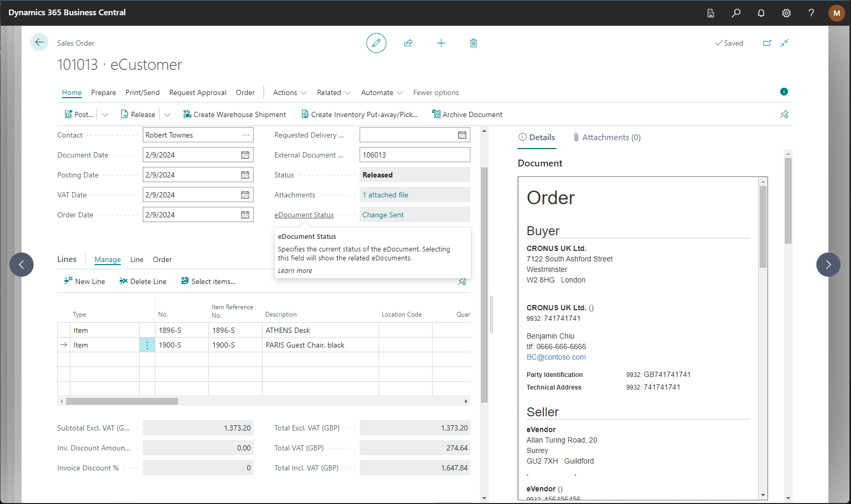The image size is (851, 504).
Task: Click Learn more in the tooltip
Action: tap(295, 271)
